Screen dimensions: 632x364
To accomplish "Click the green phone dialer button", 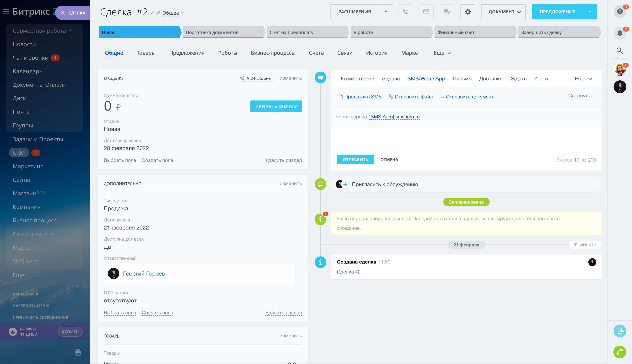I will pos(619,352).
